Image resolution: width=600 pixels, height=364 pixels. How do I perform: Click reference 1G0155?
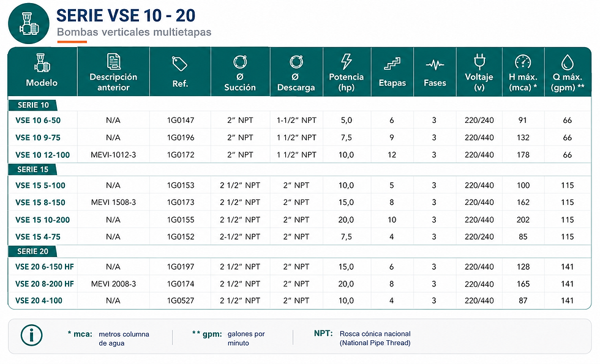click(181, 220)
